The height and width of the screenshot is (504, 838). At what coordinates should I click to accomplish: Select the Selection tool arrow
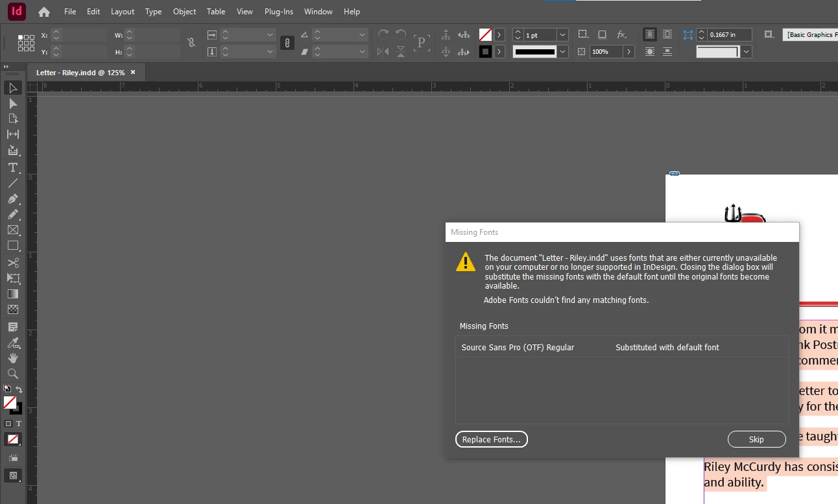tap(13, 88)
